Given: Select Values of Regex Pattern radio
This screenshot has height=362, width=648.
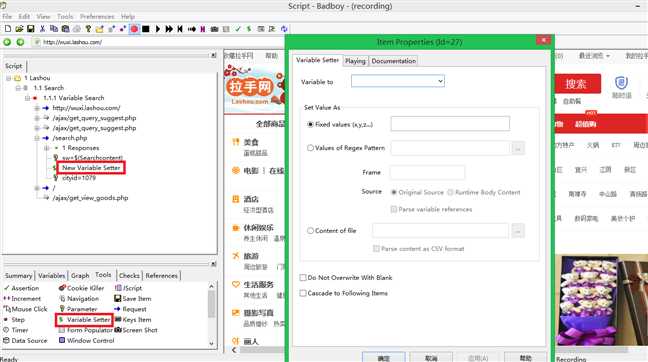Looking at the screenshot, I should coord(310,148).
